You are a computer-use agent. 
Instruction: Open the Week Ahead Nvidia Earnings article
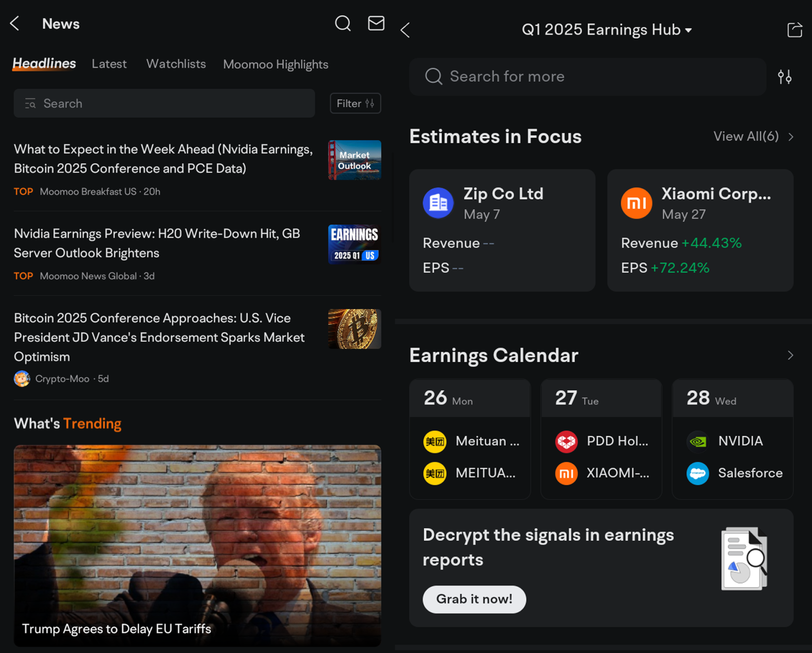(x=163, y=159)
